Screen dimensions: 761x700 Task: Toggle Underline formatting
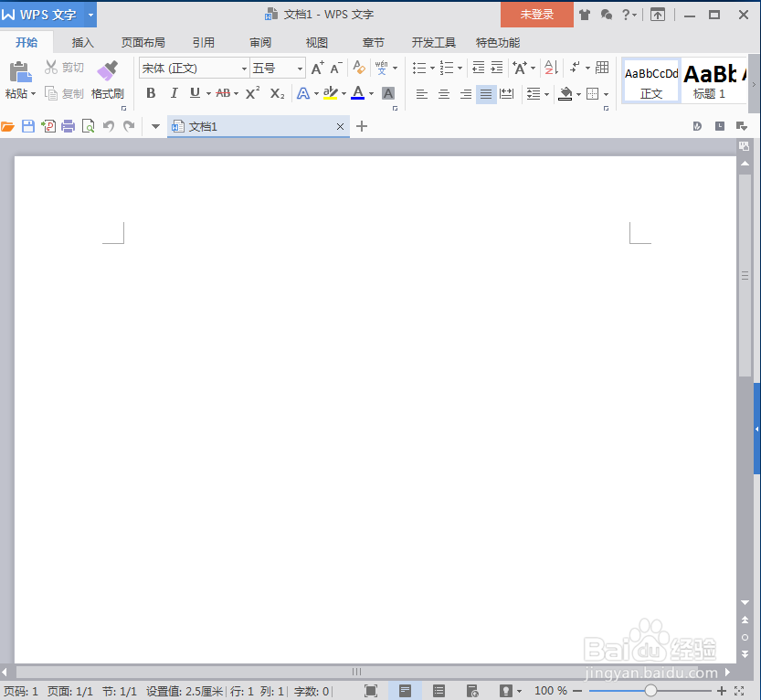point(196,92)
